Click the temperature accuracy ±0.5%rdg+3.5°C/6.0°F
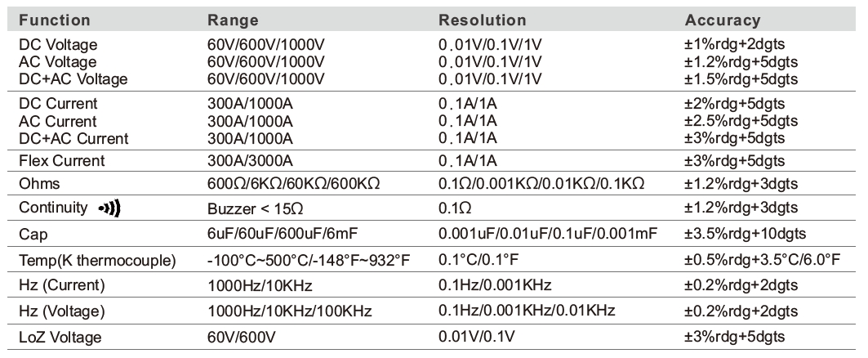This screenshot has width=868, height=358. (763, 259)
